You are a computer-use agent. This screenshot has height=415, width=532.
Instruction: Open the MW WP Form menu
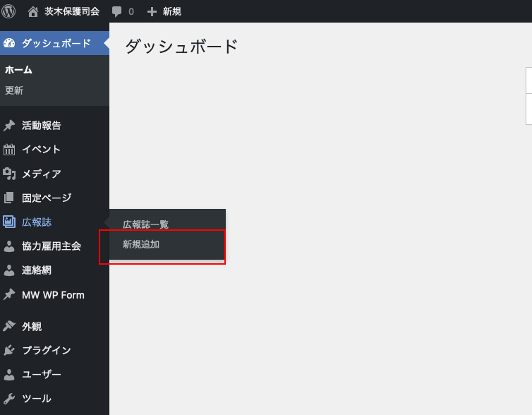coord(54,294)
